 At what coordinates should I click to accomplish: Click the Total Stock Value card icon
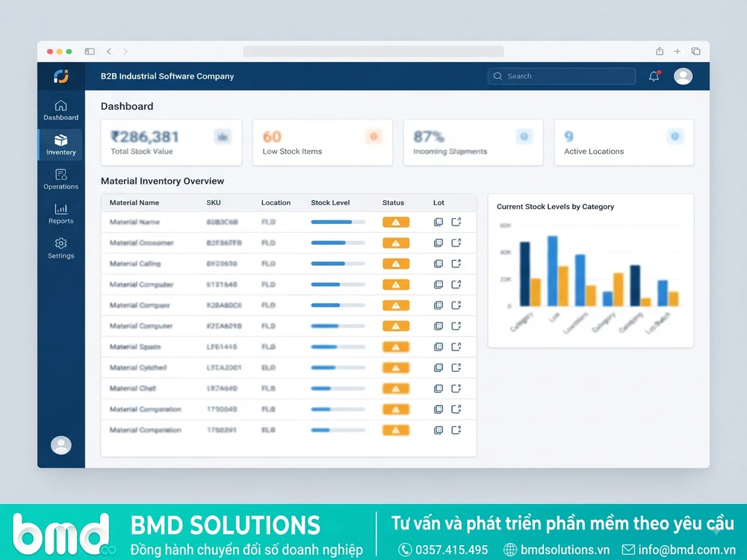click(222, 137)
